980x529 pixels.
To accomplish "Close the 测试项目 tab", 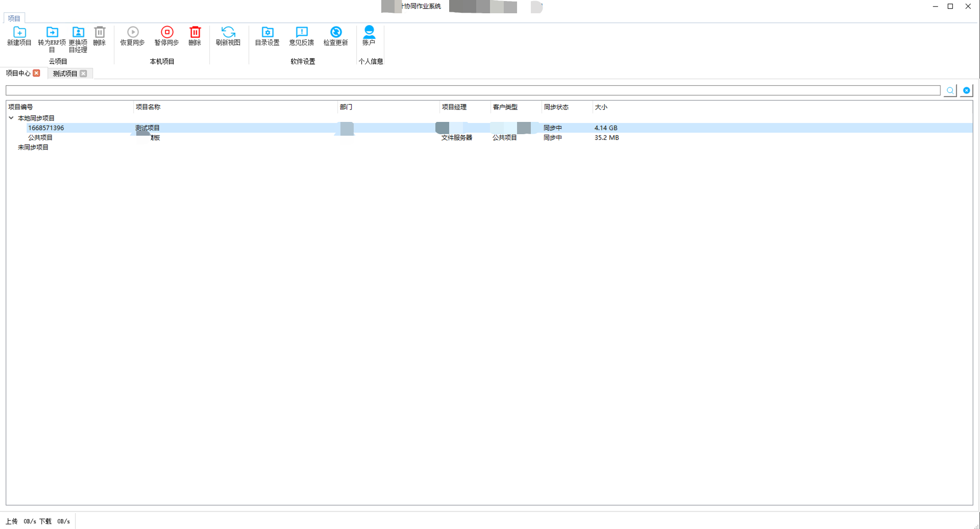I will pos(83,73).
